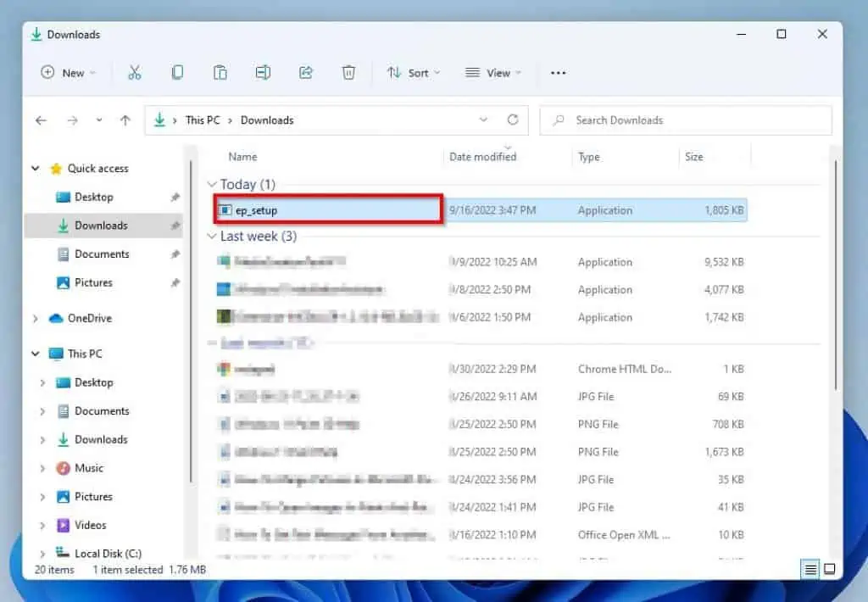Open the View dropdown menu
Image resolution: width=868 pixels, height=602 pixels.
(x=493, y=73)
